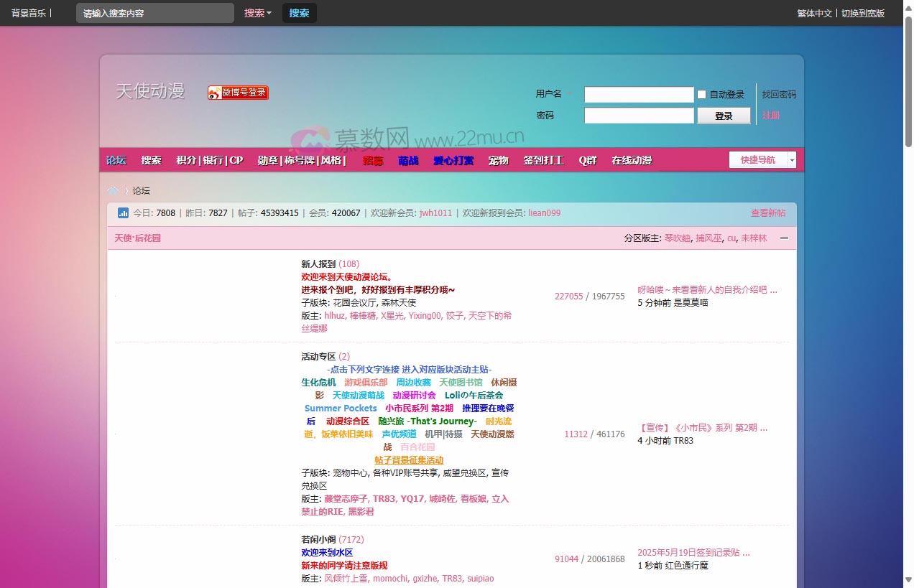Click the pink 注册 link
The height and width of the screenshot is (588, 914).
(x=770, y=116)
